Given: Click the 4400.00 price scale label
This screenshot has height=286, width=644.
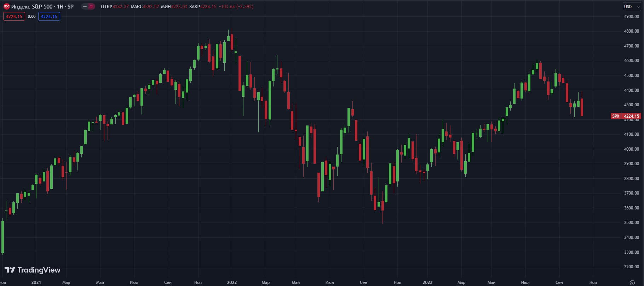Looking at the screenshot, I should [x=632, y=90].
